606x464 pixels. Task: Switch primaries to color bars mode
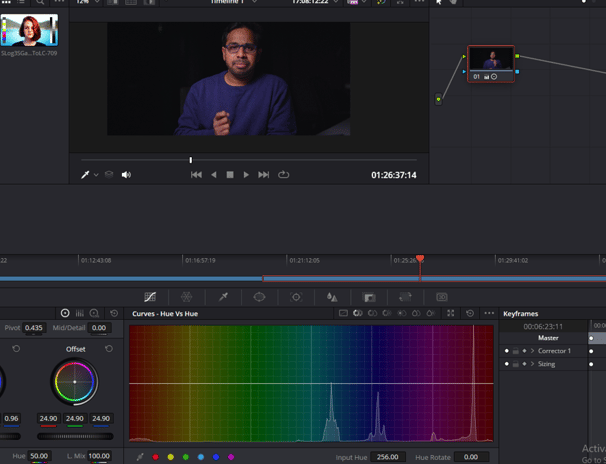point(80,313)
